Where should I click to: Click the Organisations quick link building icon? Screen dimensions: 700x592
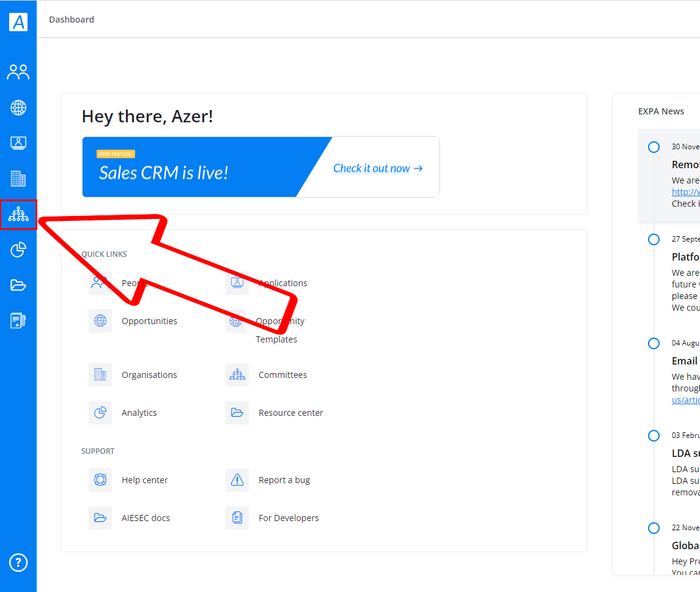click(x=100, y=374)
